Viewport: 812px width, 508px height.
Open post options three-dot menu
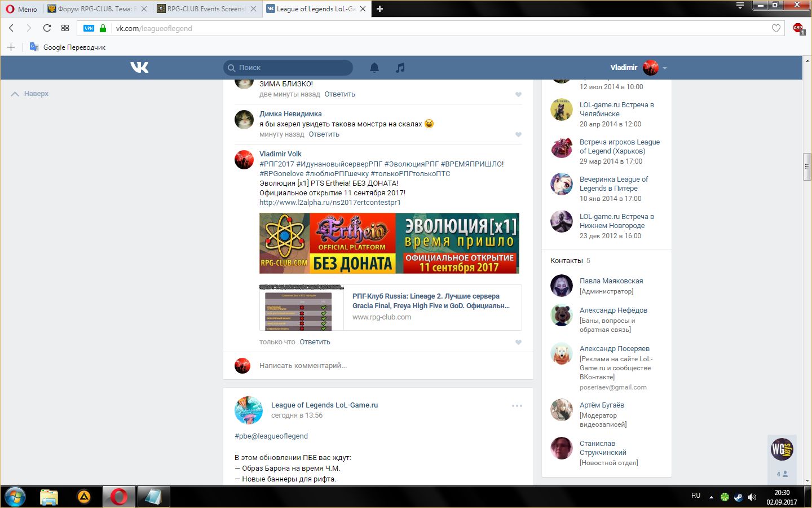point(517,406)
